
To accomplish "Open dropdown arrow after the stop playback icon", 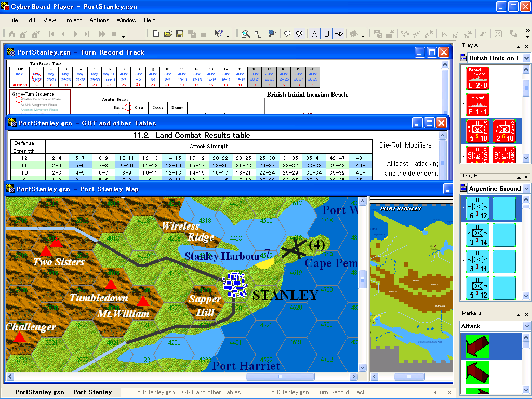I will pos(123,36).
